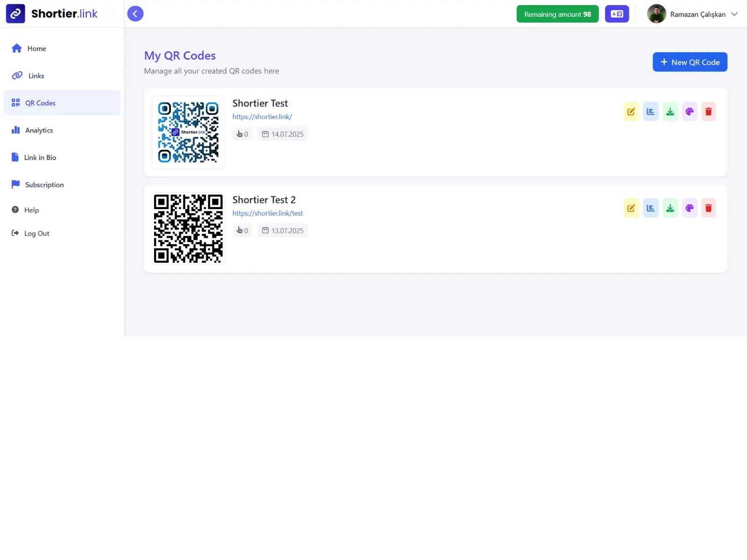Open Links in the sidebar
Screen dimensions: 747x560
tap(62, 76)
